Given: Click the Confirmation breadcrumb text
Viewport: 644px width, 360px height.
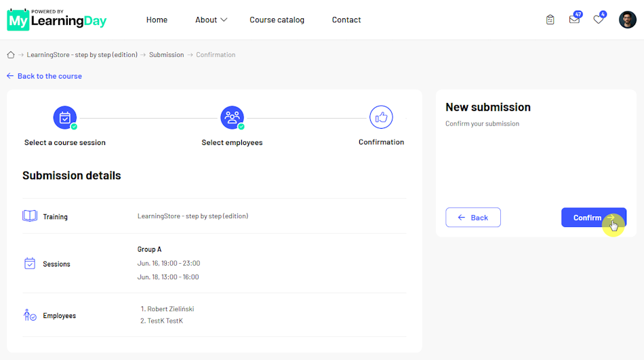Looking at the screenshot, I should (216, 55).
